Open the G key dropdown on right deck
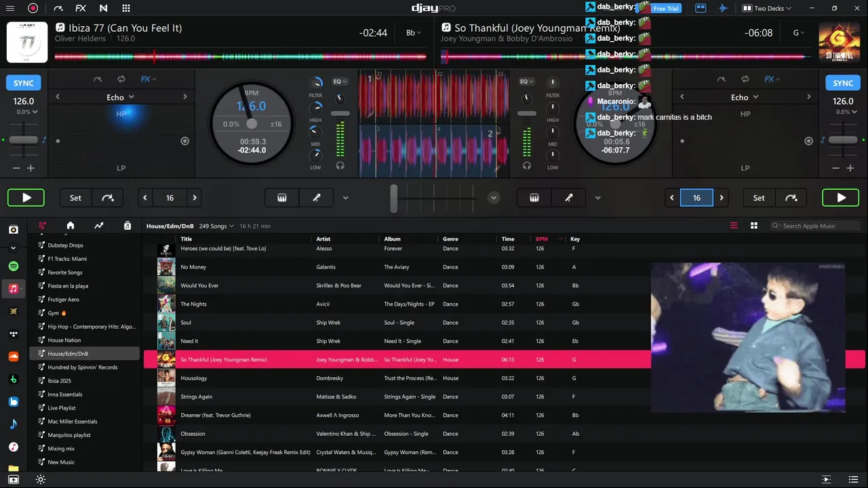The image size is (868, 488). point(798,33)
